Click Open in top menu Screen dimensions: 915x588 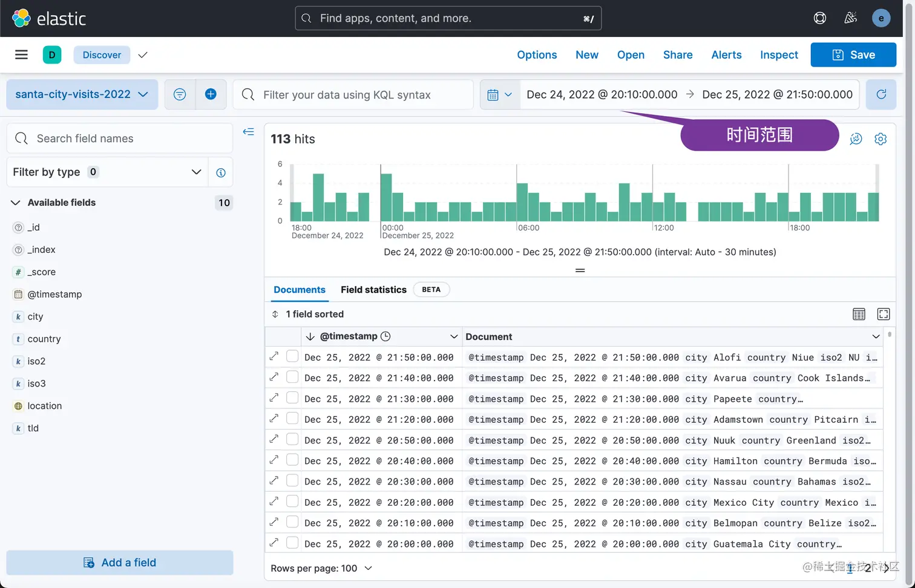coord(631,55)
